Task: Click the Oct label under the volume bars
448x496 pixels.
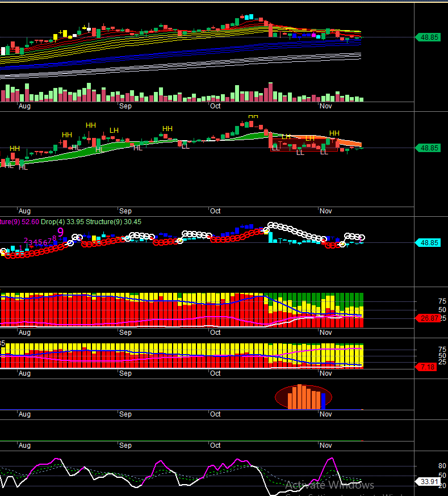Action: tap(215, 106)
